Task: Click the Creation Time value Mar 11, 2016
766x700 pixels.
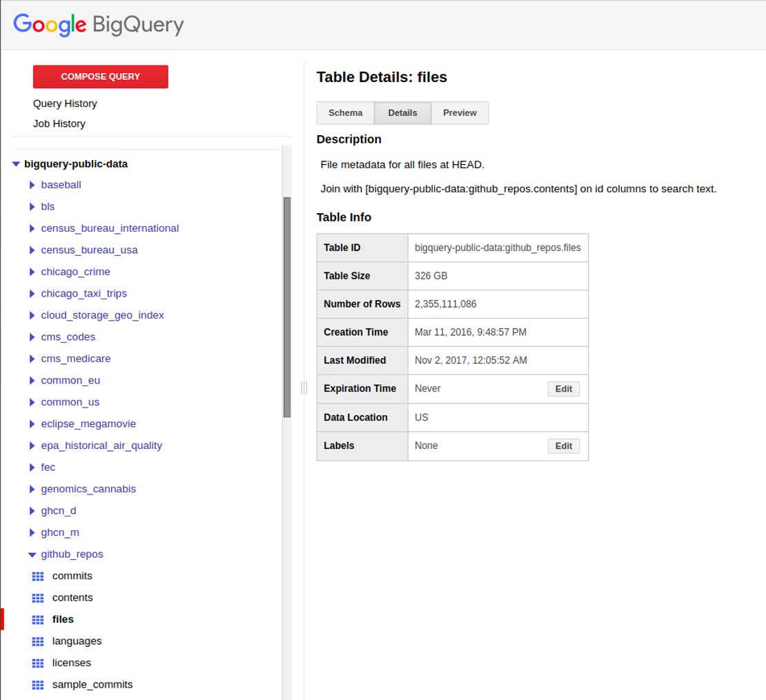Action: [471, 332]
